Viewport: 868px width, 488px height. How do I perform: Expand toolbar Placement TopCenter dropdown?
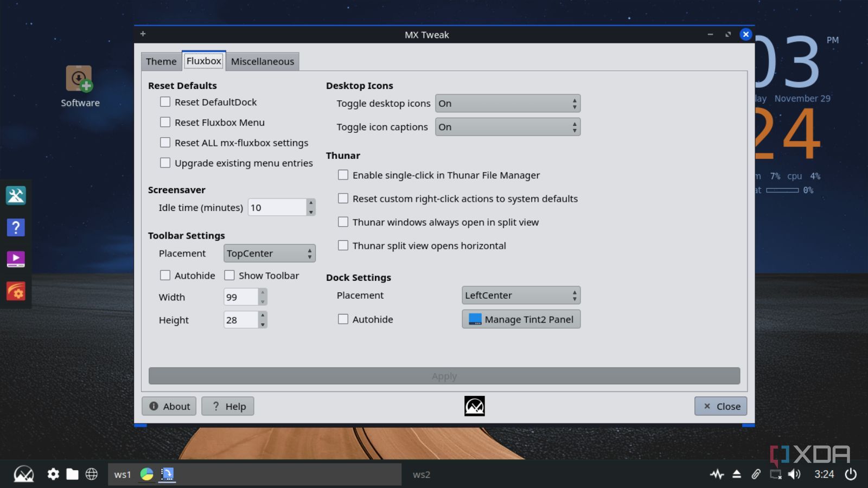pyautogui.click(x=270, y=253)
